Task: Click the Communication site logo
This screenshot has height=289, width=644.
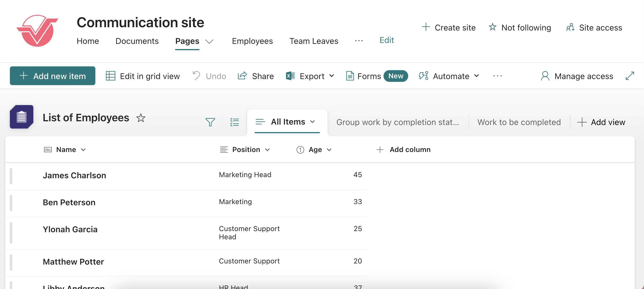Action: (x=38, y=31)
